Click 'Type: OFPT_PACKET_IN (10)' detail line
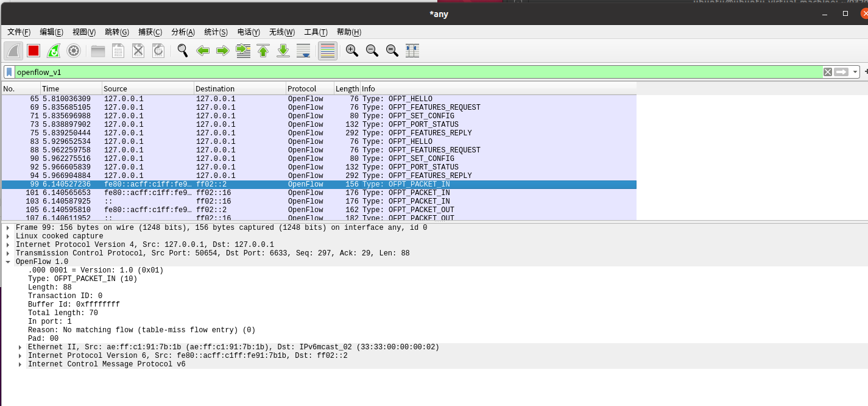 coord(83,279)
